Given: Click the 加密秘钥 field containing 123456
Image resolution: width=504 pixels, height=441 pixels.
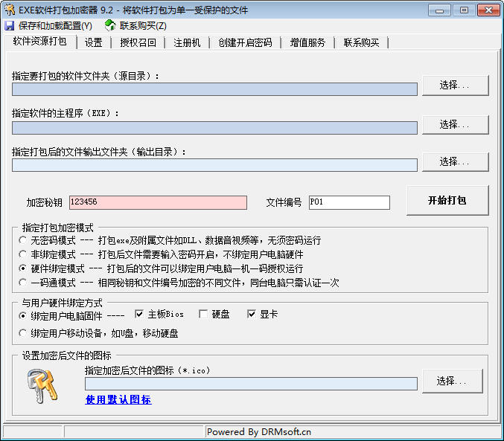Looking at the screenshot, I should click(158, 202).
